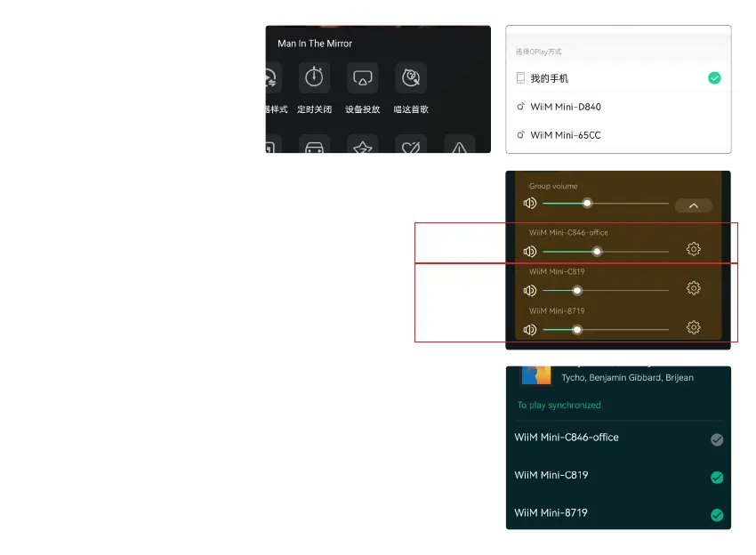Screen dimensions: 756x555
Task: Toggle sync checkmark for WiiM Mini-C846-office
Action: tap(717, 439)
